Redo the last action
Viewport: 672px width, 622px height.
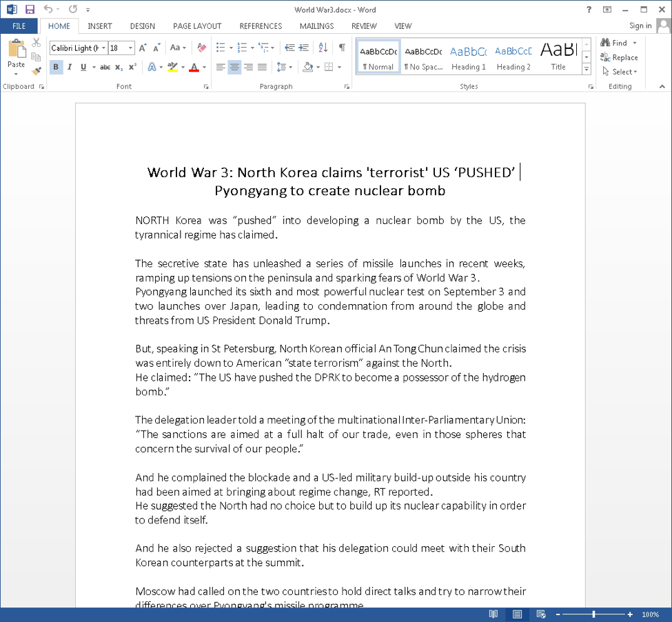(73, 10)
